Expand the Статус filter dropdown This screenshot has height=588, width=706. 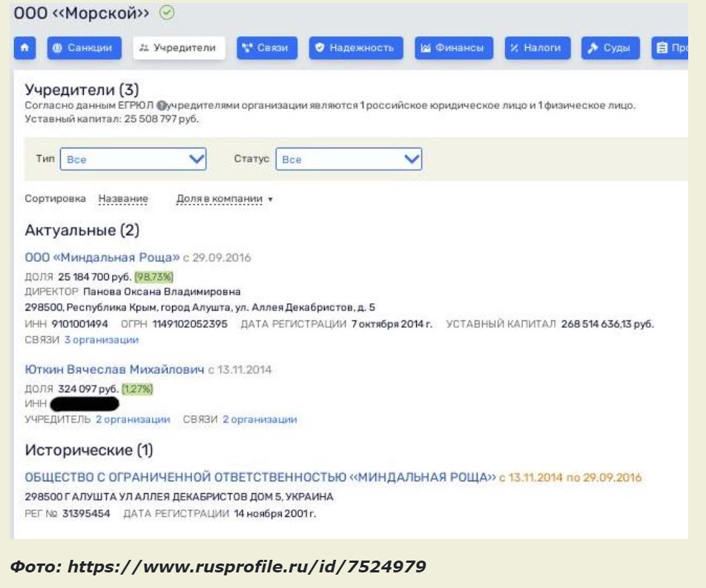[349, 159]
